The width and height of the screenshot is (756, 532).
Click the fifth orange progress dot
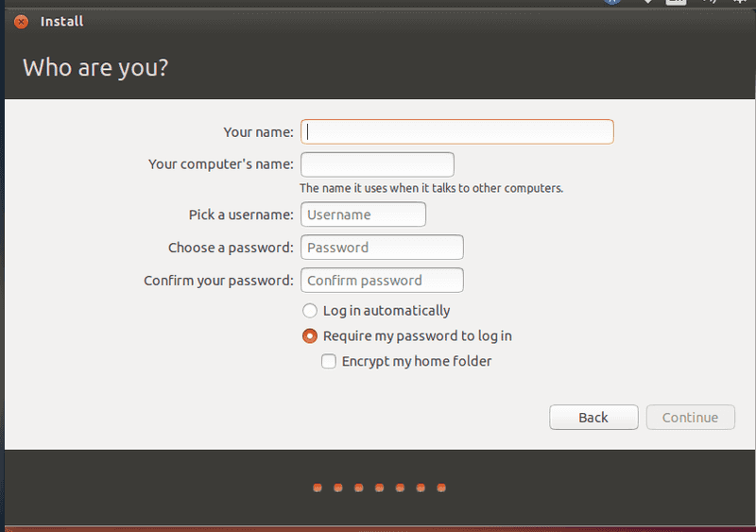coord(400,489)
